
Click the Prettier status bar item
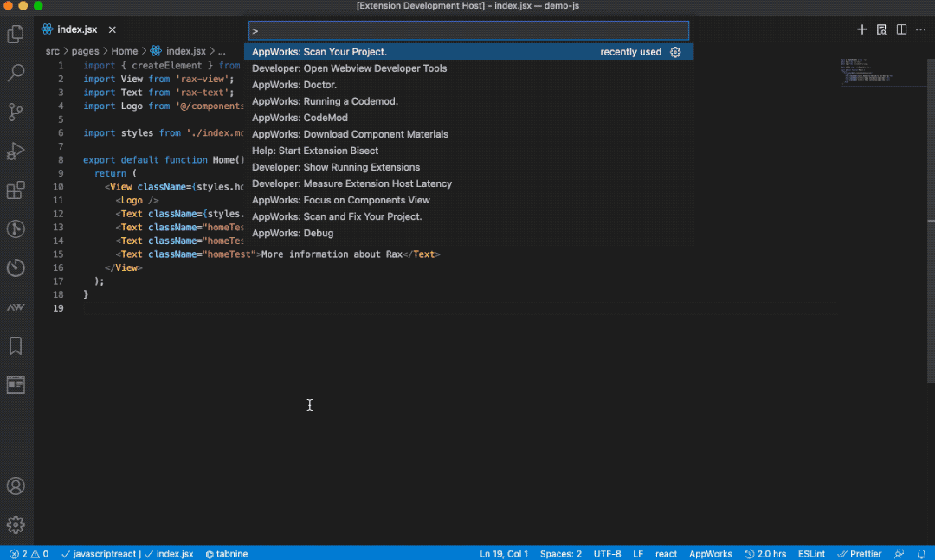[x=860, y=554]
